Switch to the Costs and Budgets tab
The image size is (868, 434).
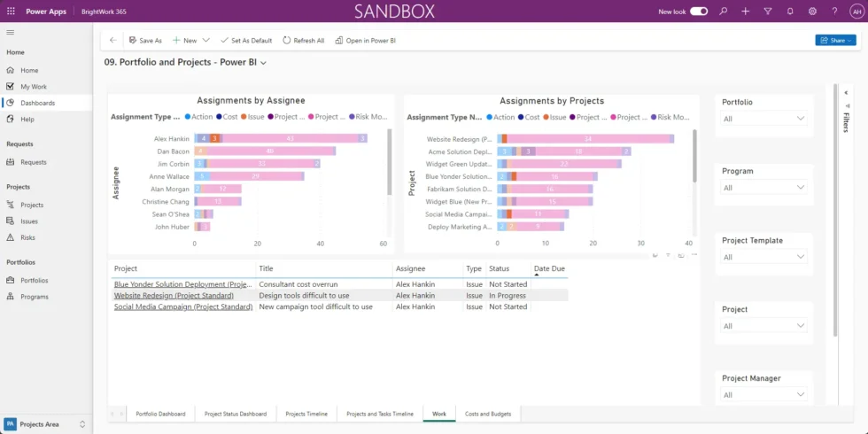click(x=488, y=414)
